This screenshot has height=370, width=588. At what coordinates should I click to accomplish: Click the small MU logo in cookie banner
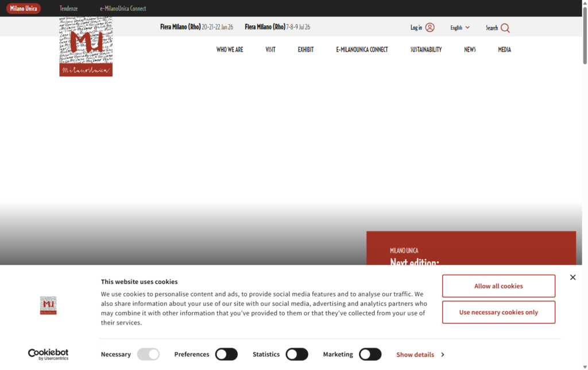pyautogui.click(x=48, y=305)
